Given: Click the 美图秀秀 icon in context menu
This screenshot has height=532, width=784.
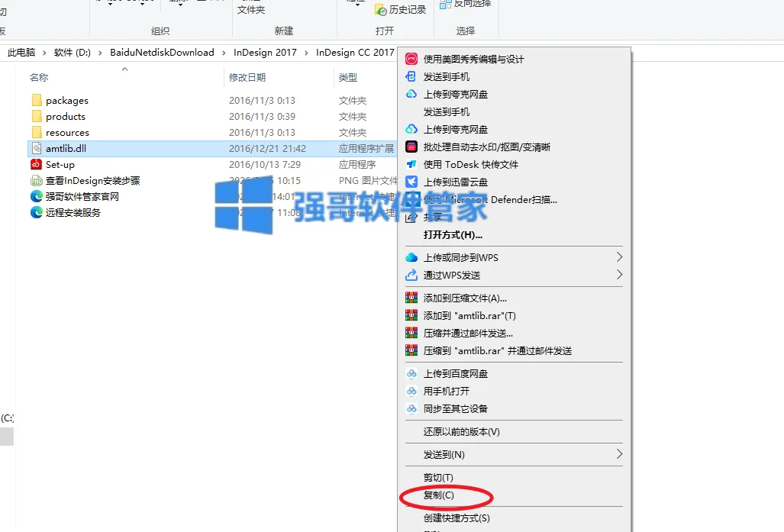Looking at the screenshot, I should coord(411,59).
